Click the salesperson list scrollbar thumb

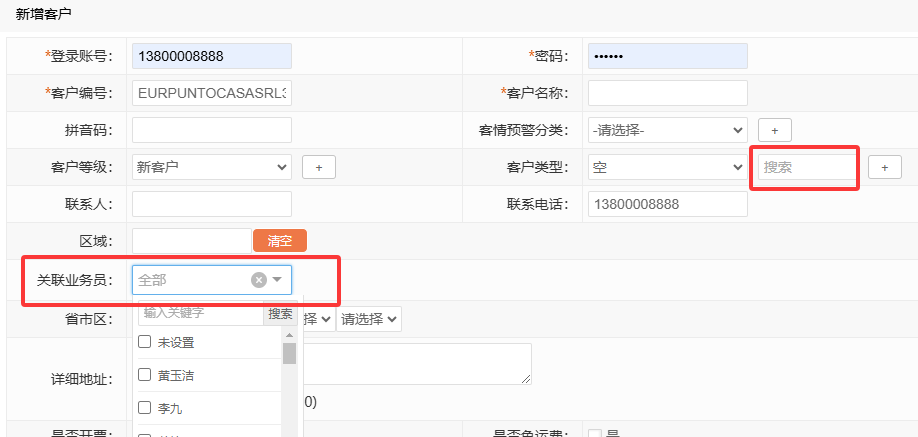289,354
